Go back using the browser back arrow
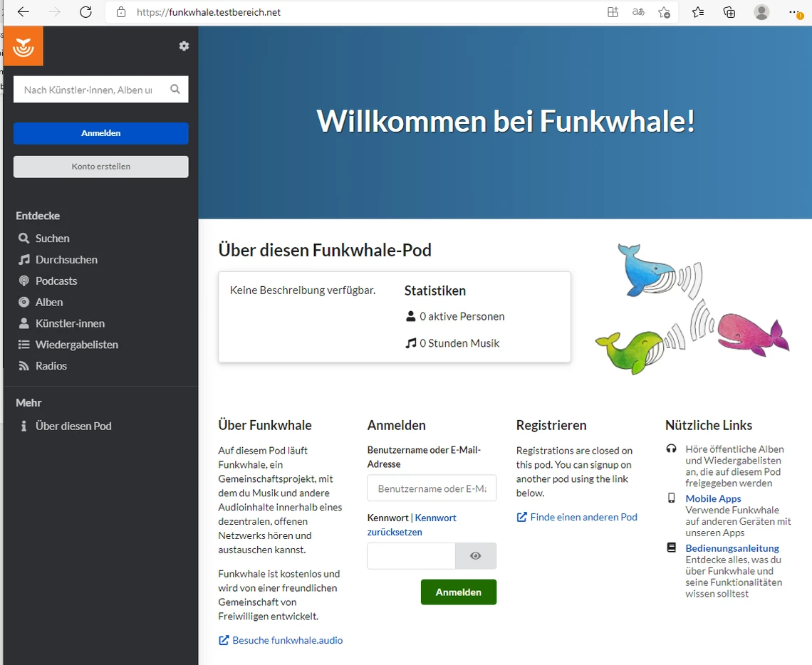This screenshot has width=812, height=665. click(x=24, y=12)
